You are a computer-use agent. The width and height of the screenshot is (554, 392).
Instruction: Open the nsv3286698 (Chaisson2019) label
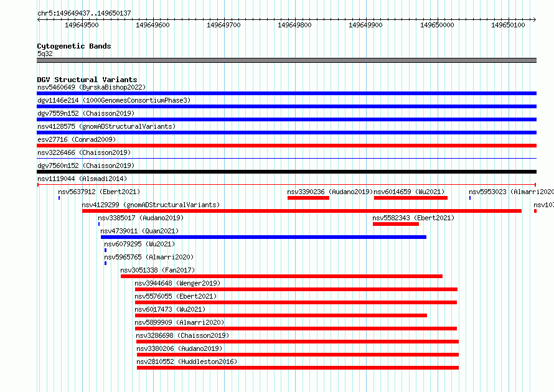click(x=182, y=335)
